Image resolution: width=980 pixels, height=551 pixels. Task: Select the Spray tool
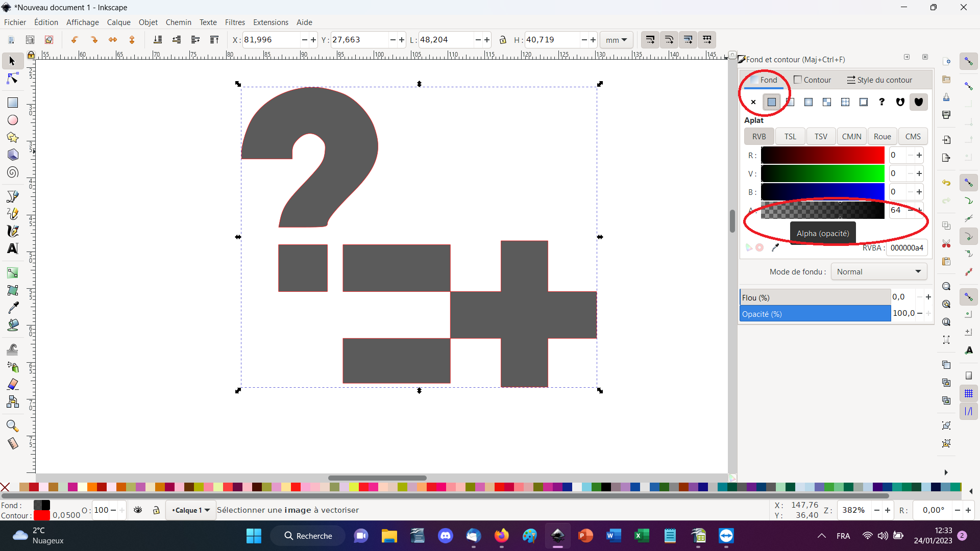coord(13,367)
